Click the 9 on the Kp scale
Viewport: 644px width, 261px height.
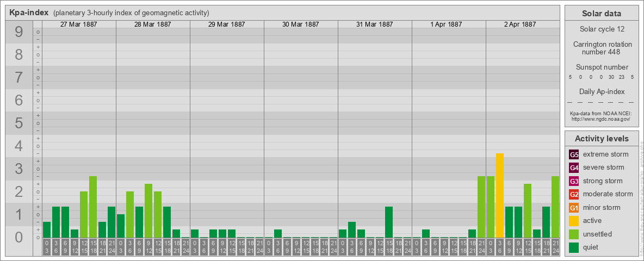click(x=18, y=32)
